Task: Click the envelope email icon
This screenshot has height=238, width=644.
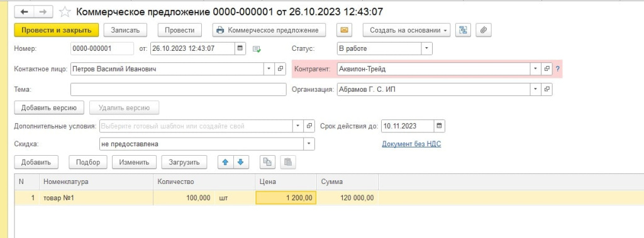Action: click(x=345, y=30)
